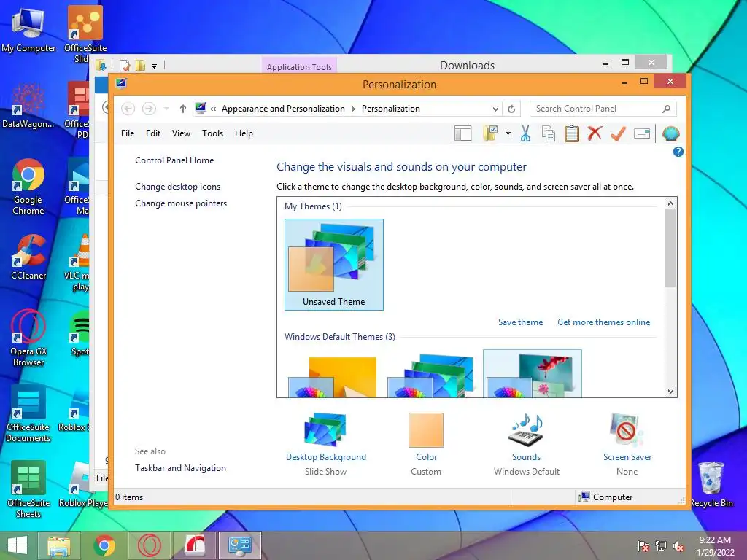Screen dimensions: 747x560
Task: Select the OfficeSuite Documents desktop icon
Action: click(28, 414)
